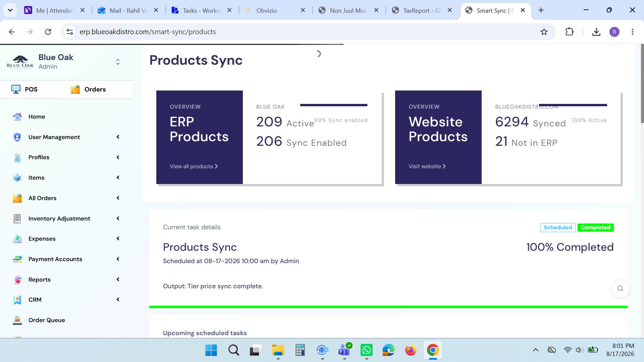The width and height of the screenshot is (644, 362).
Task: Click the floating search magnifier icon
Action: 620,288
